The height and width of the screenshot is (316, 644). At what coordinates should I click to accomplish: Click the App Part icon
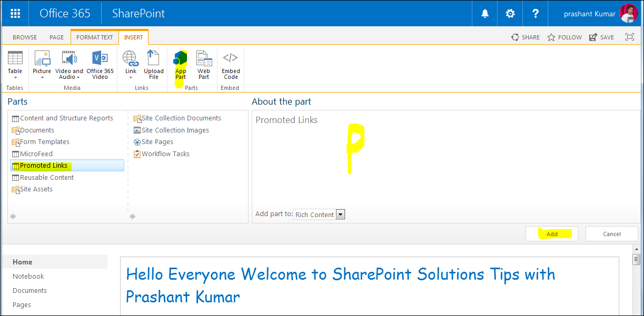point(181,58)
